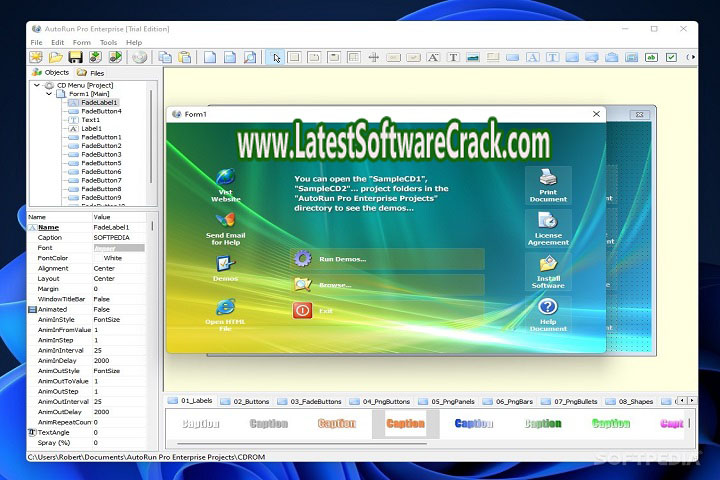Select the picture image tool icon

coord(473,57)
